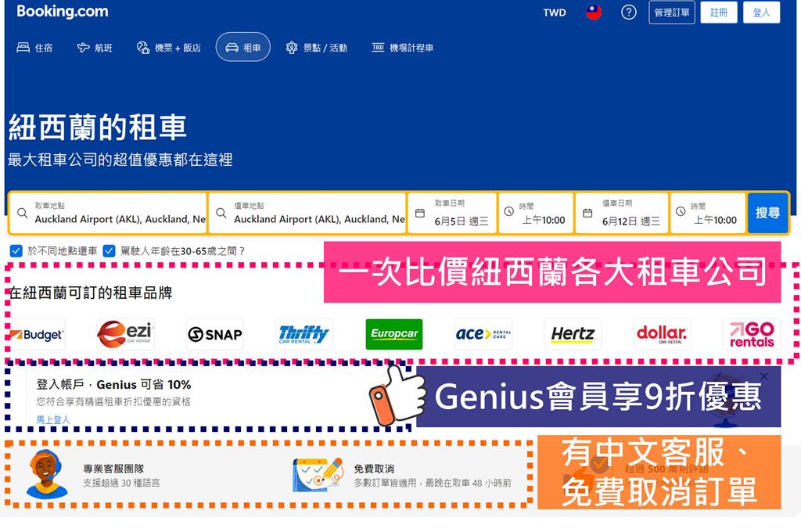Image resolution: width=801 pixels, height=532 pixels.
Task: Select the 租車 tab
Action: click(243, 47)
